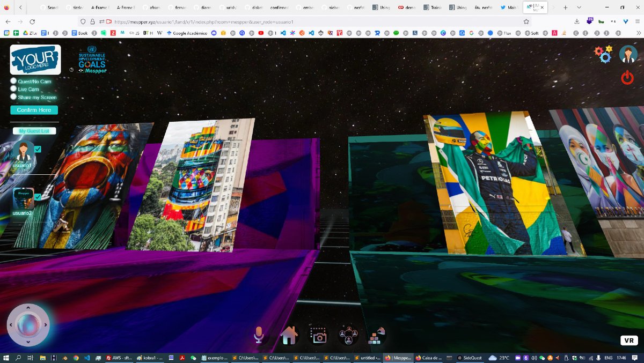Open the user profile avatar at top right
Image resolution: width=644 pixels, height=363 pixels.
pyautogui.click(x=628, y=54)
